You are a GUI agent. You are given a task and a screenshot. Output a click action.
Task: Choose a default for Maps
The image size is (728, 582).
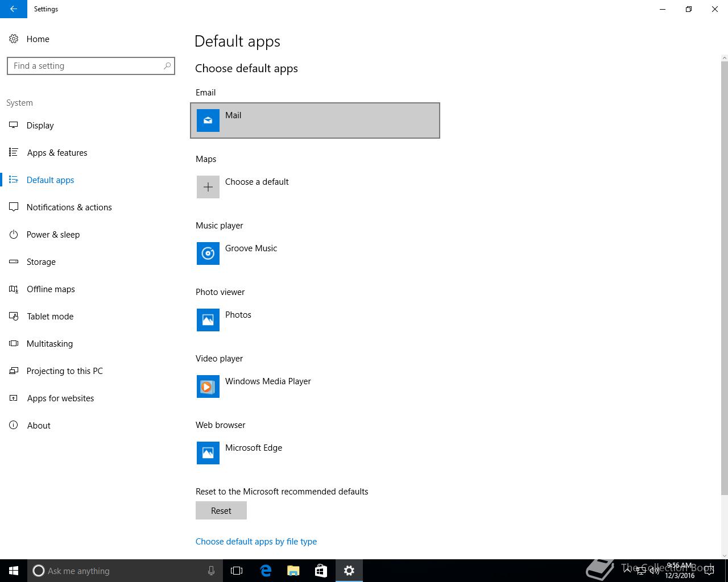(x=315, y=187)
